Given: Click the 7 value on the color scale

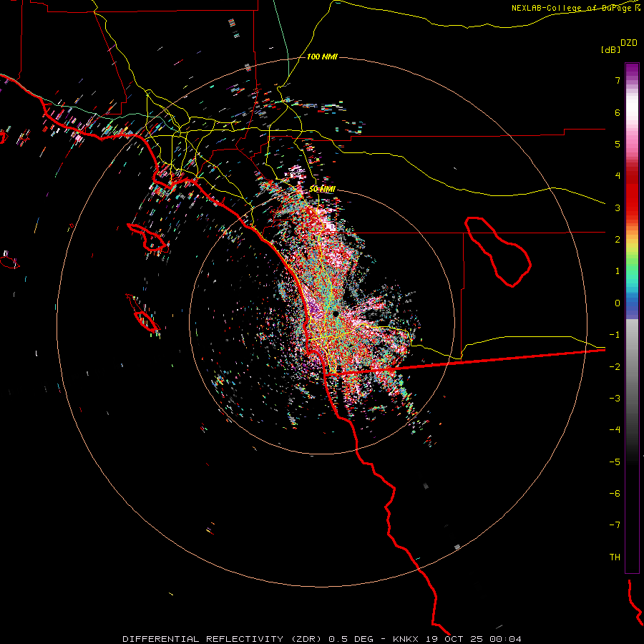Looking at the screenshot, I should point(618,80).
